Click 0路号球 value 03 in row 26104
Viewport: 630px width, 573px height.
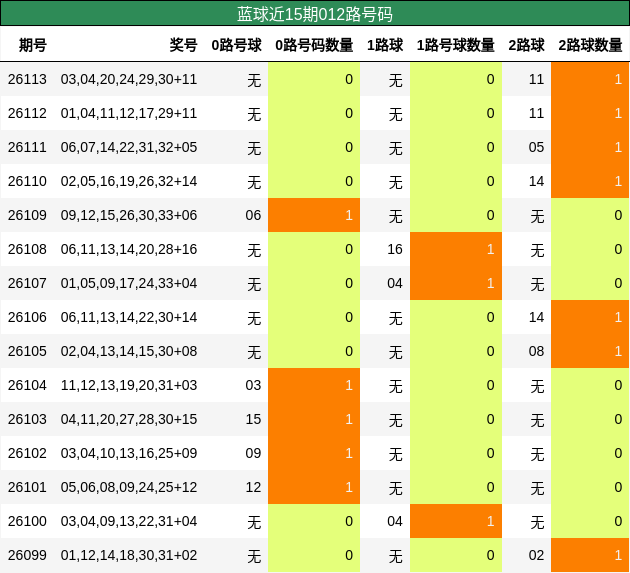tap(253, 385)
